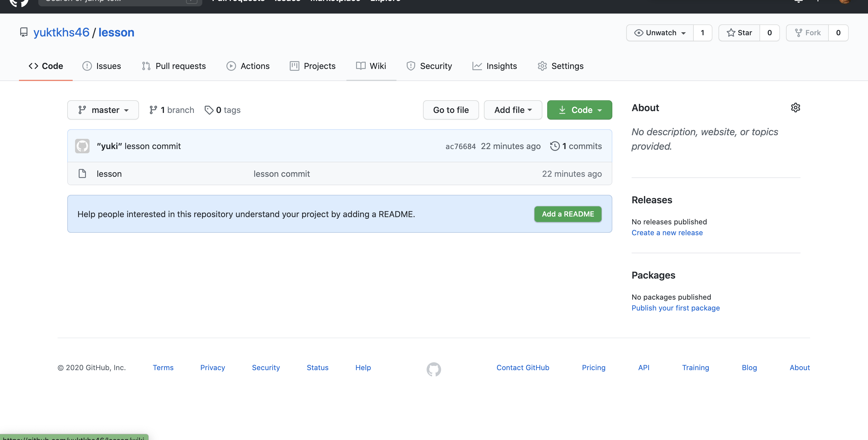
Task: Click the Go to file button
Action: click(x=451, y=110)
